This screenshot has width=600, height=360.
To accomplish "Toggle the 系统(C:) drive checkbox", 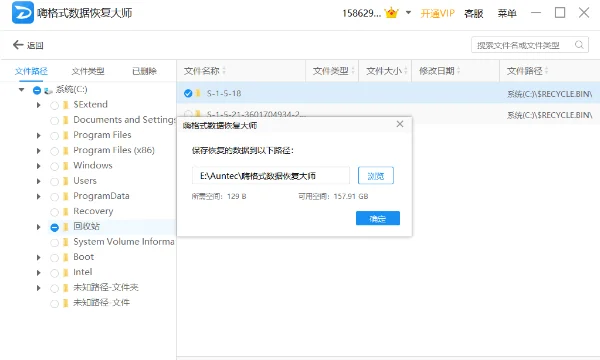I will (x=37, y=90).
